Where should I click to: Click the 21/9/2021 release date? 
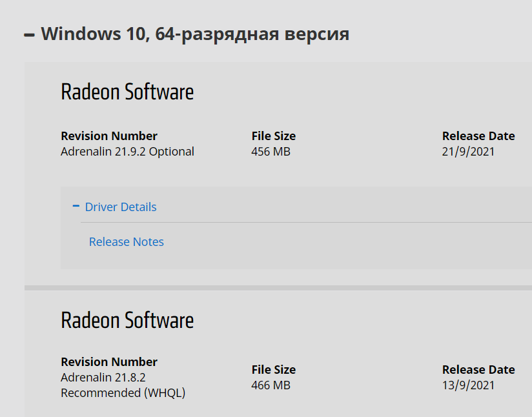468,152
